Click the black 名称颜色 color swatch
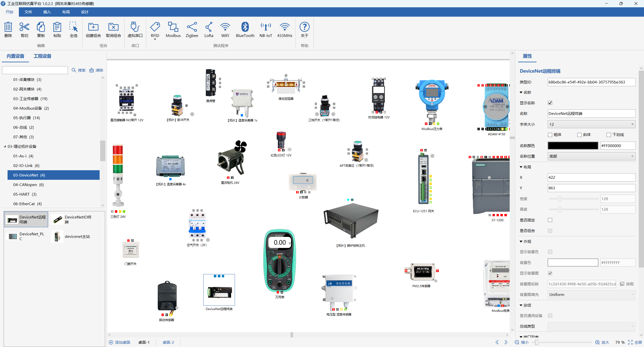Image resolution: width=644 pixels, height=347 pixels. [573, 146]
